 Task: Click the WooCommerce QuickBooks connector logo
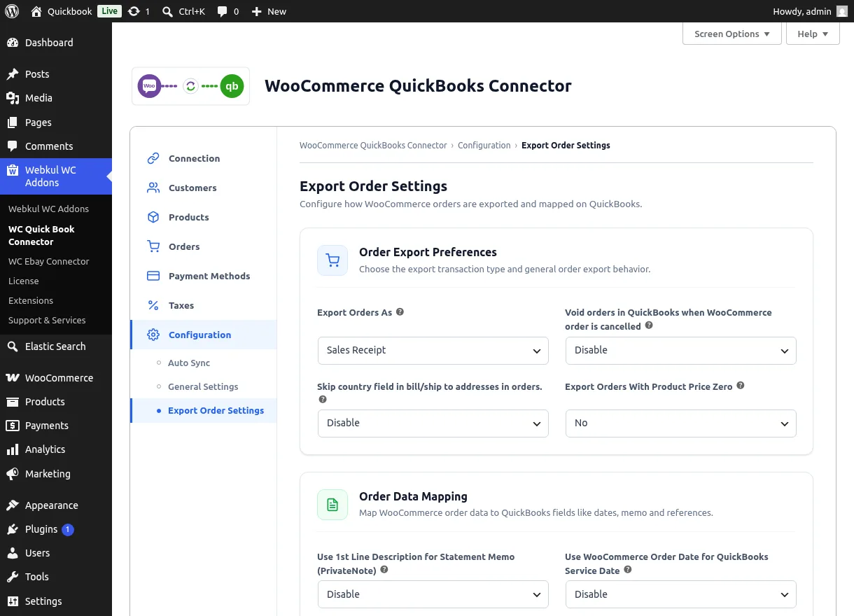coord(190,86)
